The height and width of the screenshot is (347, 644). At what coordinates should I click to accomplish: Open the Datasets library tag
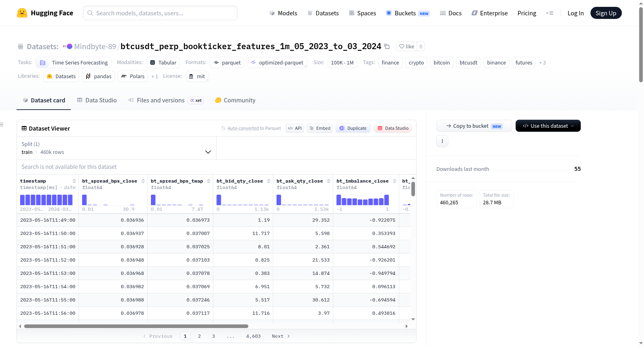(x=61, y=76)
